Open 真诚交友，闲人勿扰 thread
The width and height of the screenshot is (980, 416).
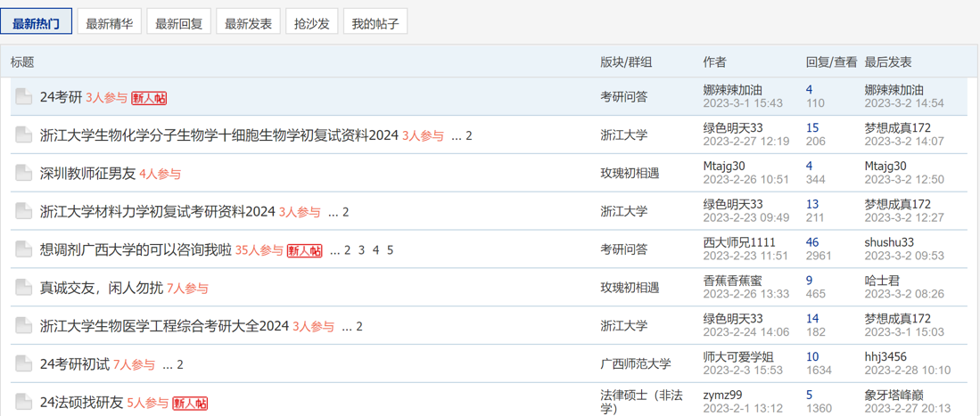tap(102, 289)
